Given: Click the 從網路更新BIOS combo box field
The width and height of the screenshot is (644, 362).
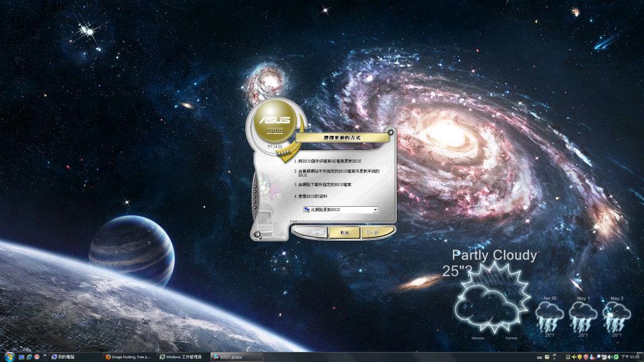Looking at the screenshot, I should click(x=337, y=209).
